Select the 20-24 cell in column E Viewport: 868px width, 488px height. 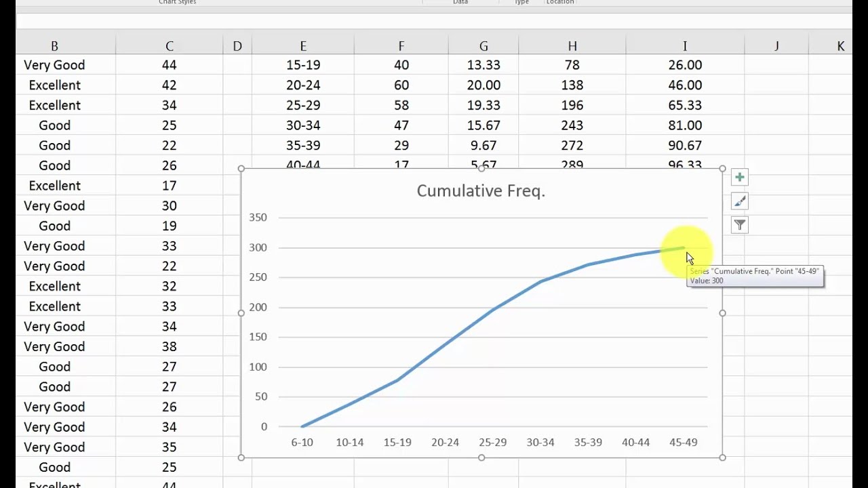point(303,85)
